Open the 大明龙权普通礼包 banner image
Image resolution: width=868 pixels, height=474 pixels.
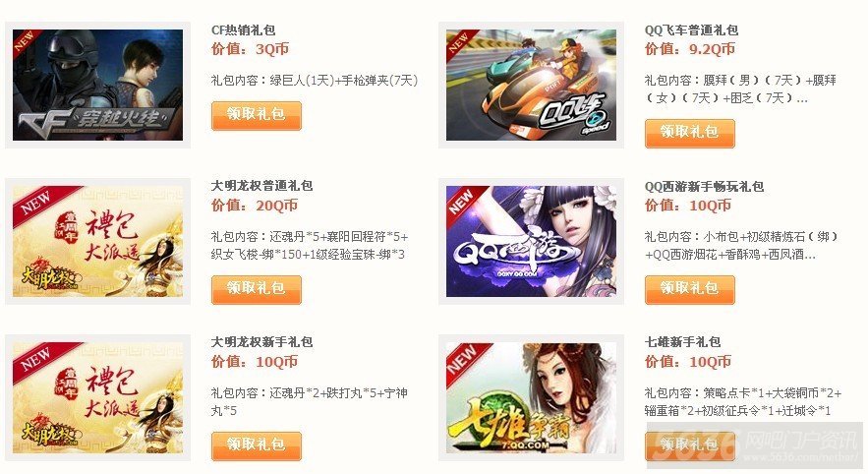coord(98,241)
